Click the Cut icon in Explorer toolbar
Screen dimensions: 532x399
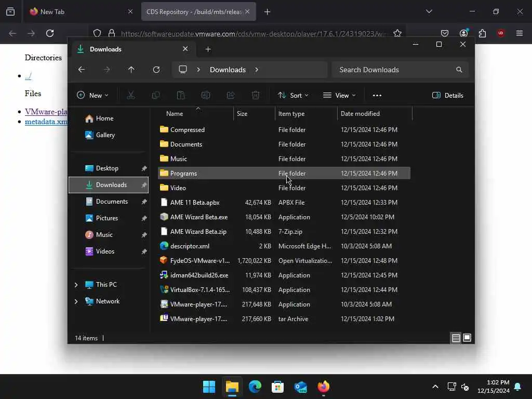[x=130, y=96]
